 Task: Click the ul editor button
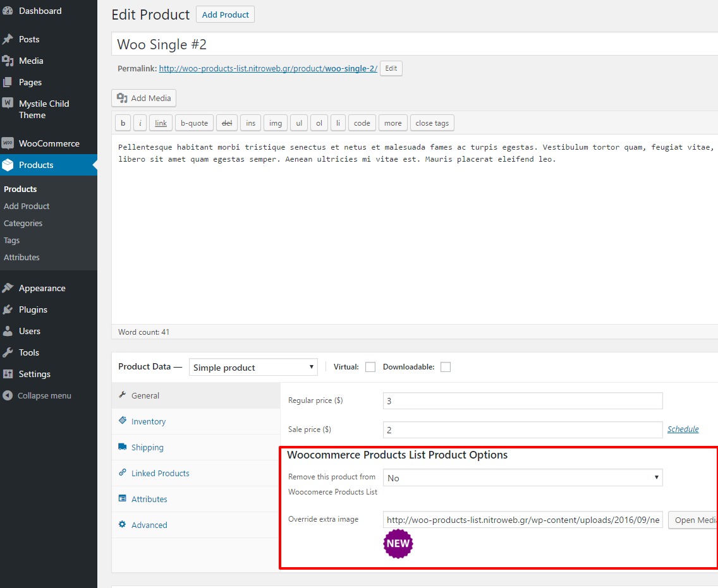click(299, 123)
